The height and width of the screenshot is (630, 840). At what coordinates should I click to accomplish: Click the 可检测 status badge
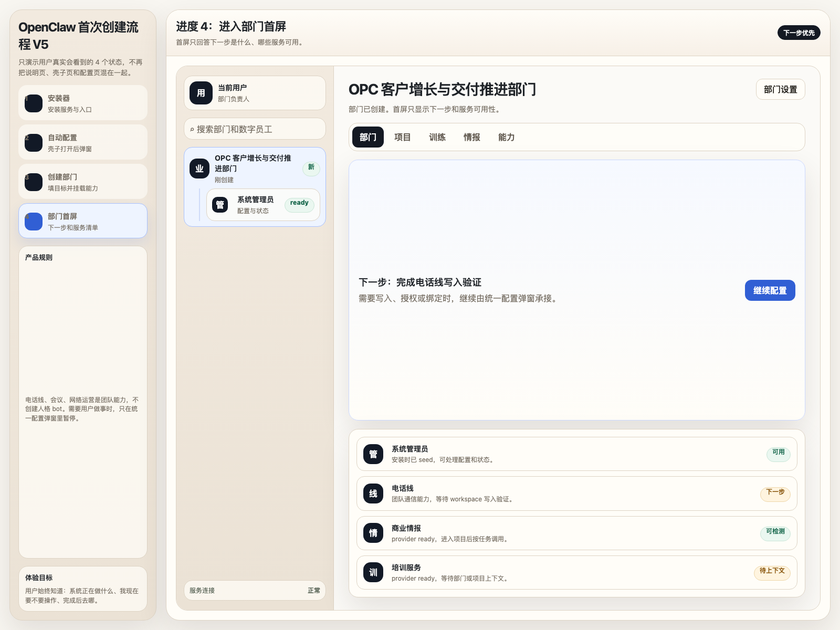click(x=775, y=533)
